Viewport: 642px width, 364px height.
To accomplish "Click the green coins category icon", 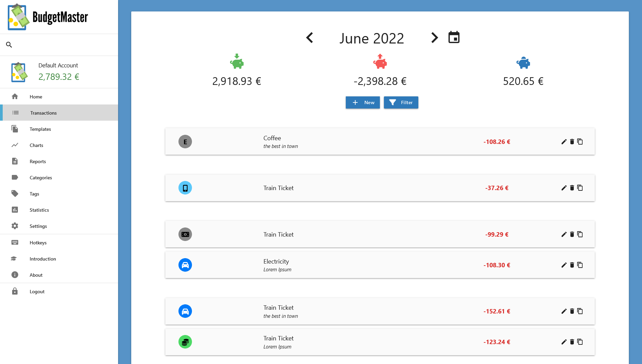I will click(185, 342).
